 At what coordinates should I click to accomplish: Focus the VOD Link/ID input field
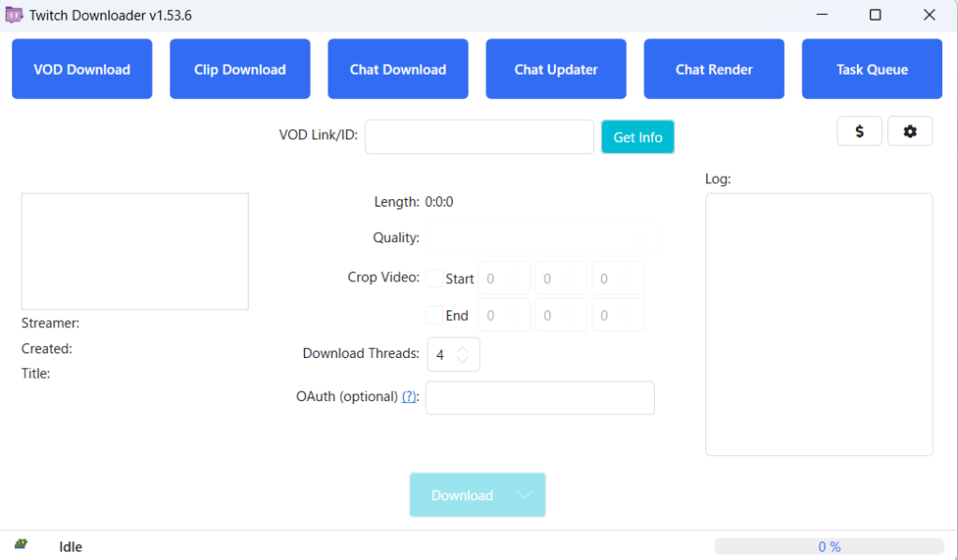pos(479,136)
